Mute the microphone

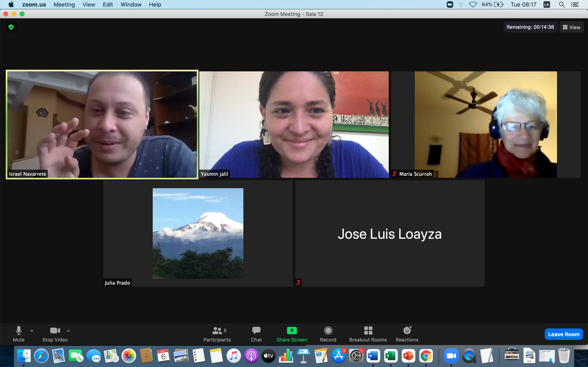pyautogui.click(x=19, y=333)
